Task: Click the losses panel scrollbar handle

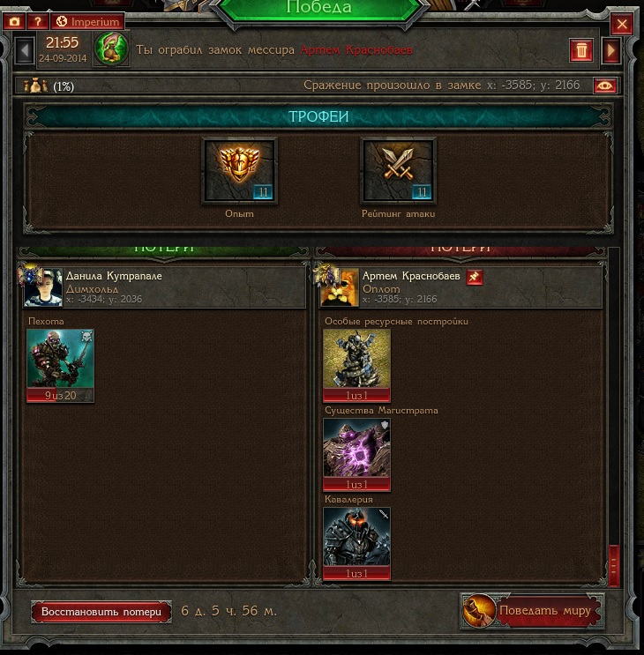Action: click(x=613, y=565)
